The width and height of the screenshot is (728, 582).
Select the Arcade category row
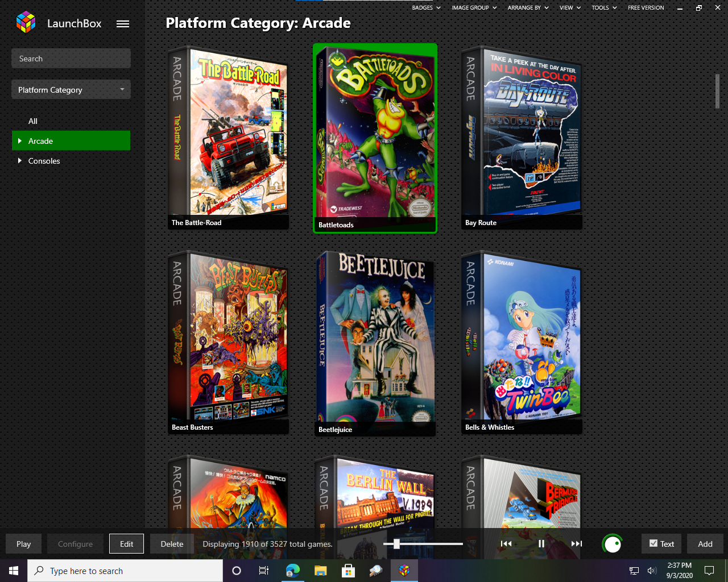tap(71, 141)
